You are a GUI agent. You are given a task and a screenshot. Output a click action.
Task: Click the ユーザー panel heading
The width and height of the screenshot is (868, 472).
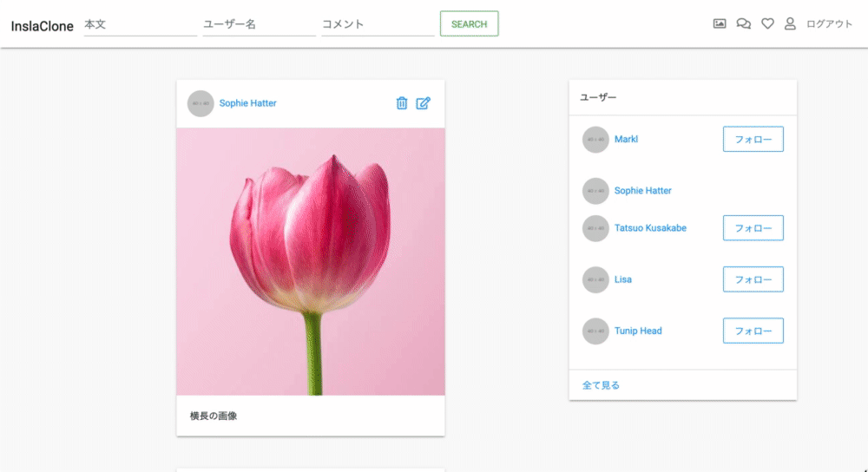(598, 97)
